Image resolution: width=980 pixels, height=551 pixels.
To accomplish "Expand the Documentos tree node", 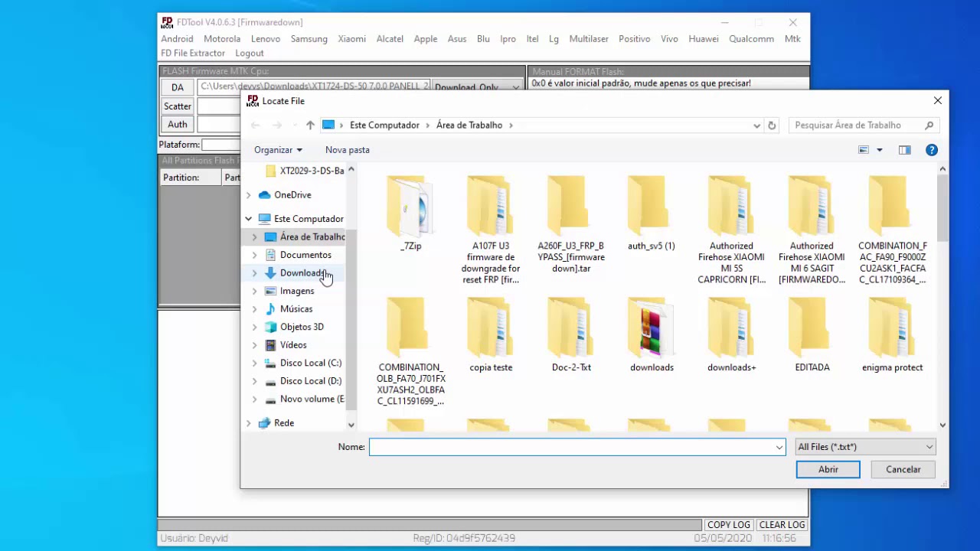I will click(254, 255).
